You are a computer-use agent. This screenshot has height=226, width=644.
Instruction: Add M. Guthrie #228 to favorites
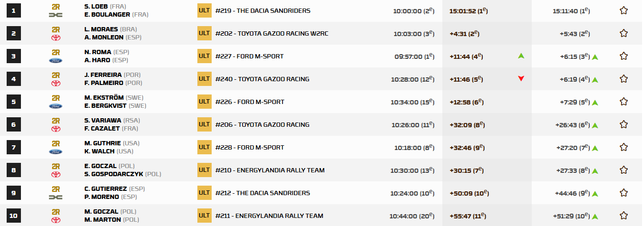[624, 147]
